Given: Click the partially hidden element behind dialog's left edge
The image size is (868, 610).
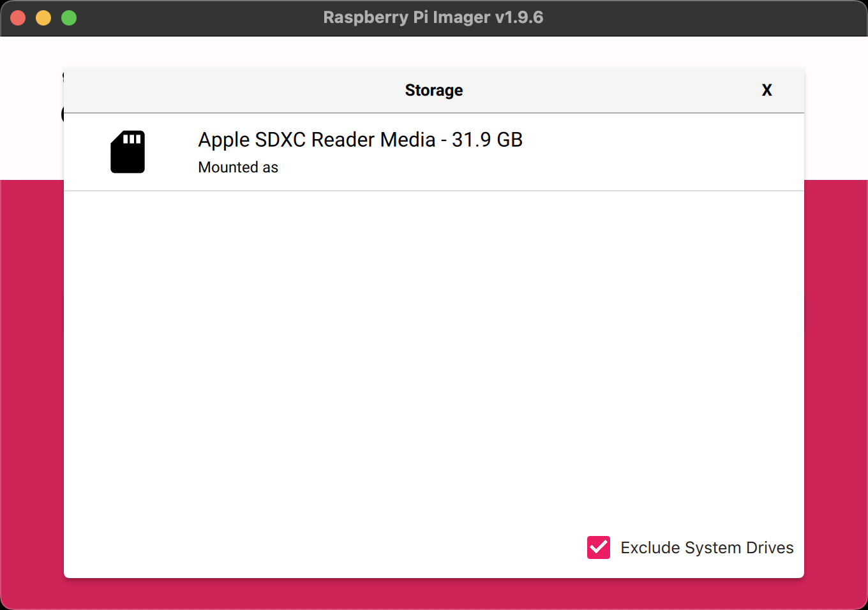Looking at the screenshot, I should (62, 114).
